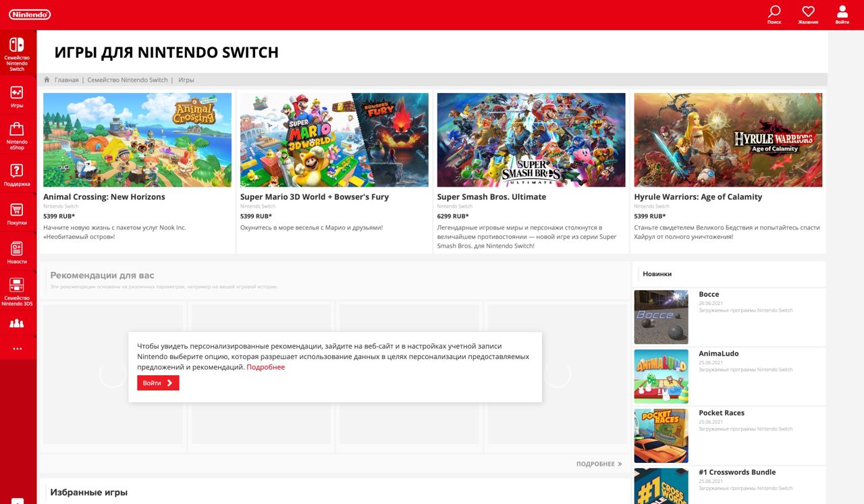Click Рекомендации для вас heading
This screenshot has width=864, height=504.
tap(102, 275)
